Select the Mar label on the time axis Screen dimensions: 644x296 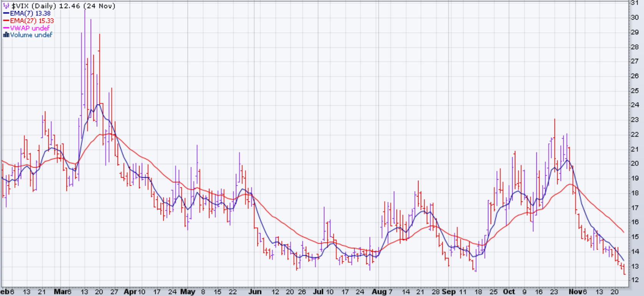pyautogui.click(x=61, y=292)
